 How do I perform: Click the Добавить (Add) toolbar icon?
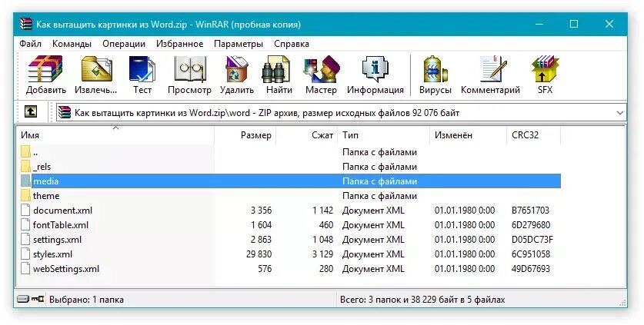(x=45, y=75)
